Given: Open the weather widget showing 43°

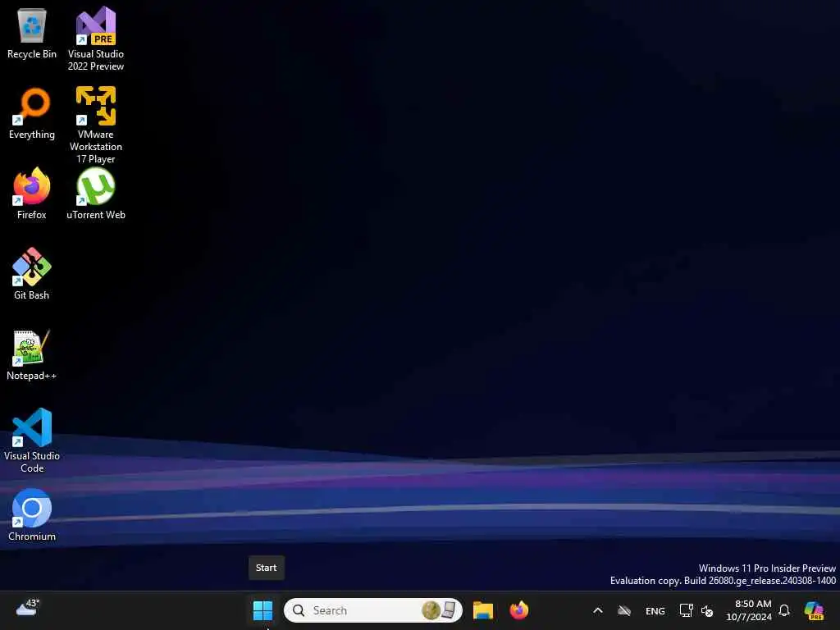Looking at the screenshot, I should click(x=28, y=608).
